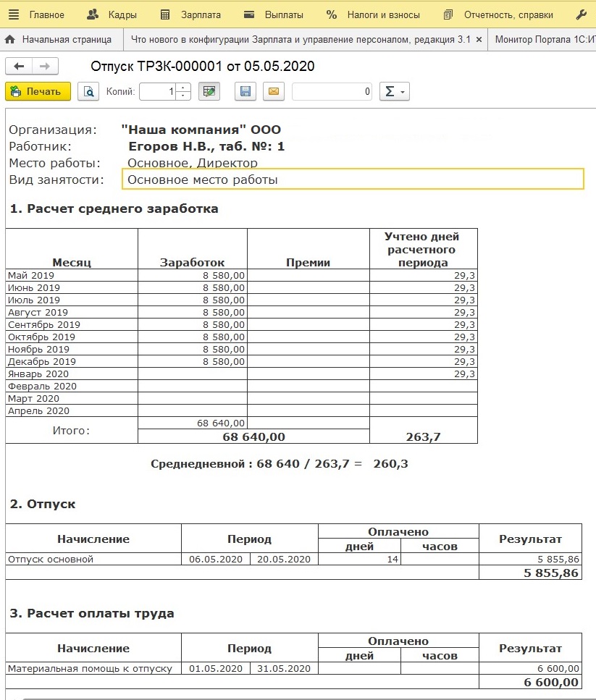Open print preview magnifier icon
This screenshot has width=596, height=700.
[x=88, y=91]
